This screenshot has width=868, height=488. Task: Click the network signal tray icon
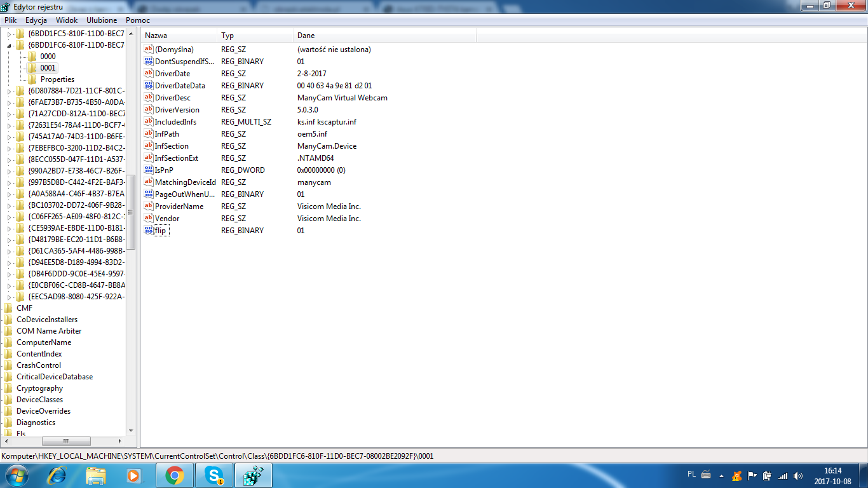click(x=783, y=475)
